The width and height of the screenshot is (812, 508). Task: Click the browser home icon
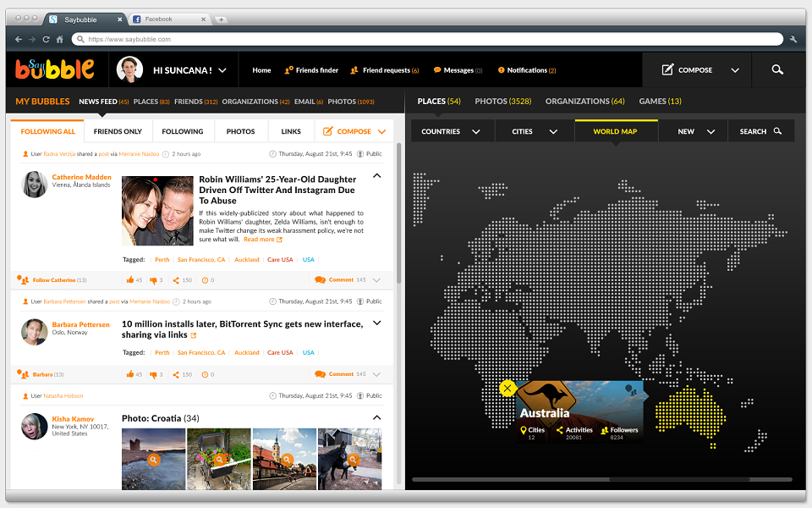point(59,40)
